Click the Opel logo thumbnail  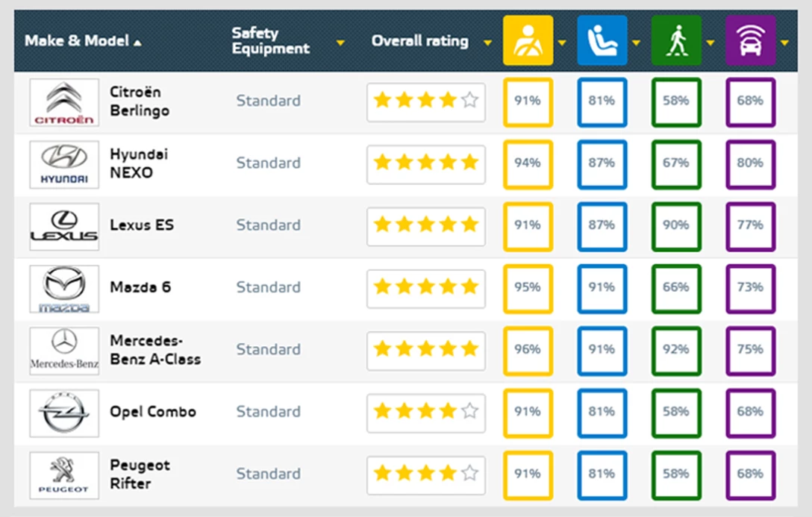pos(64,413)
